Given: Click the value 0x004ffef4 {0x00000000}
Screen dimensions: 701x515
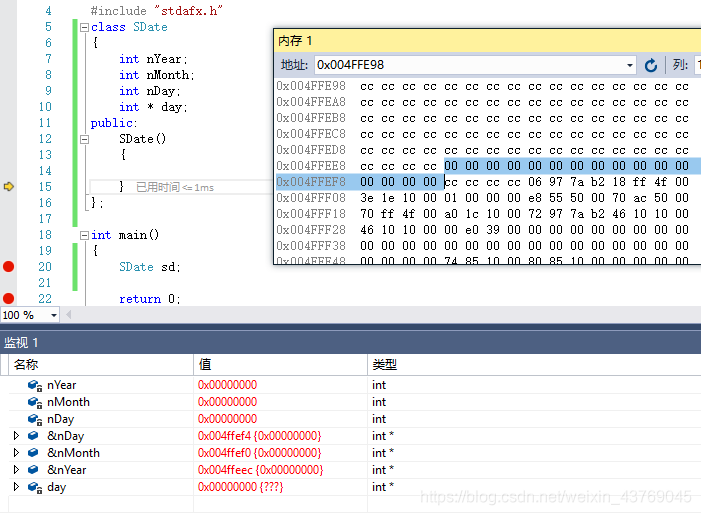Looking at the screenshot, I should [x=259, y=436].
